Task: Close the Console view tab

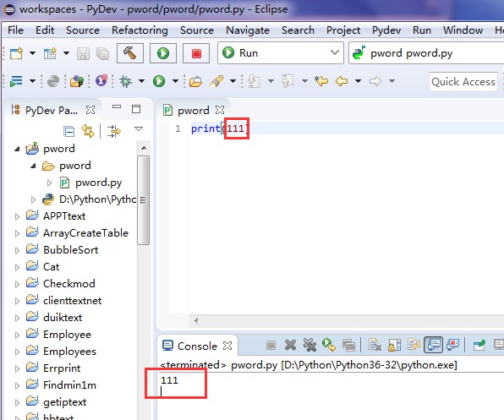Action: [227, 346]
